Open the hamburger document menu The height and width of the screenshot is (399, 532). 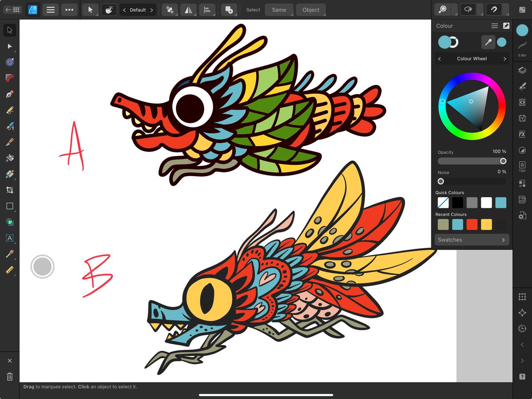[x=51, y=9]
